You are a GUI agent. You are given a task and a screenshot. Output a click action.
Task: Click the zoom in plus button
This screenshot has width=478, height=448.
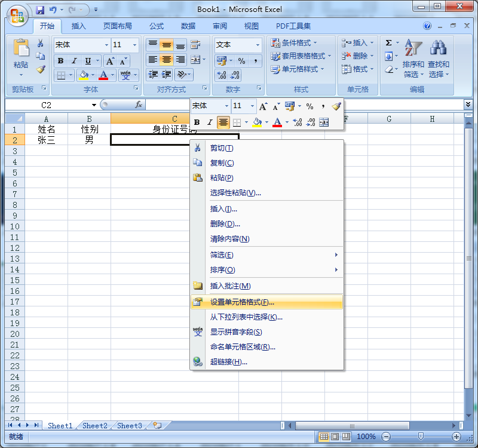tap(456, 437)
